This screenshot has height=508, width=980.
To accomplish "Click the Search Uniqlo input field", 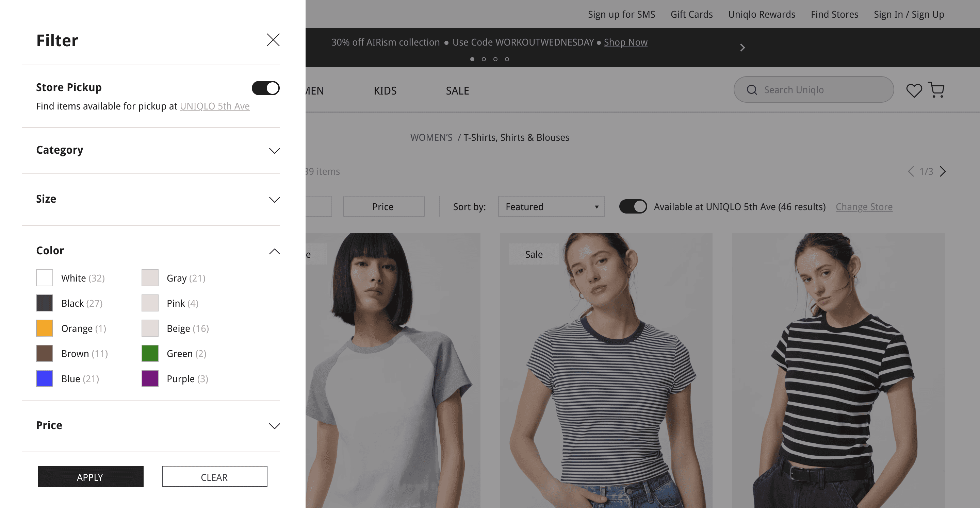I will click(822, 90).
